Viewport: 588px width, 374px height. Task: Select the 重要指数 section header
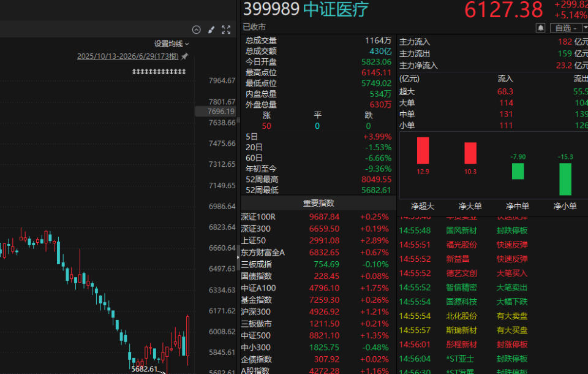(318, 203)
